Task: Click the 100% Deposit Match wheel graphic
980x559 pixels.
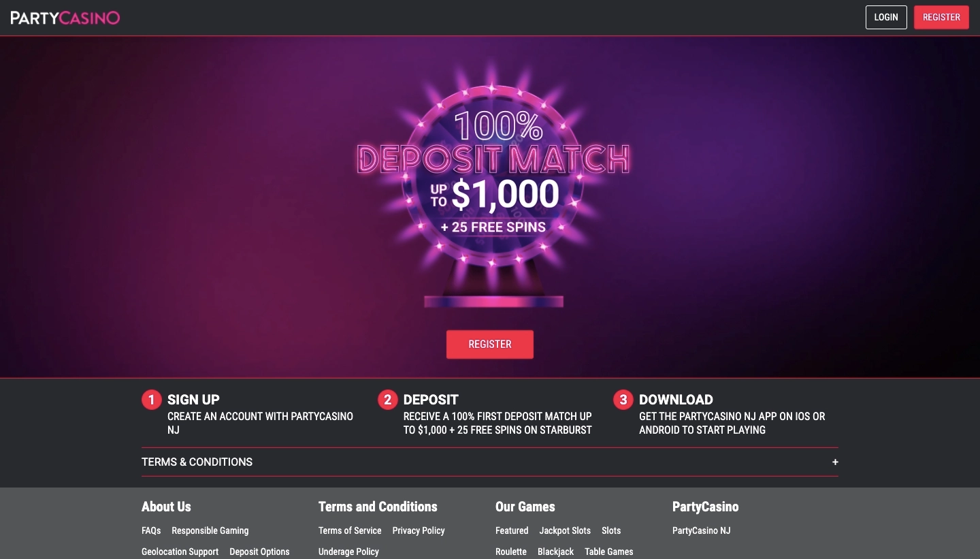Action: tap(493, 184)
